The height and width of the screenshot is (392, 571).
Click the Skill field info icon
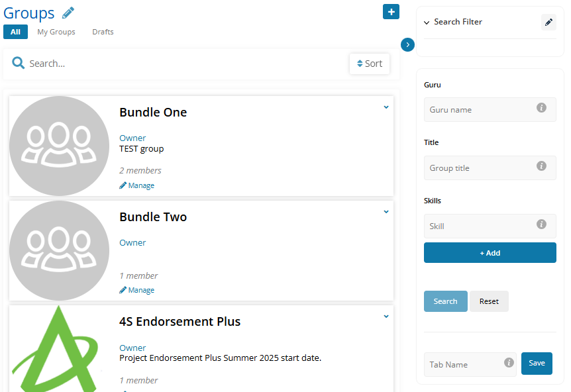pyautogui.click(x=541, y=224)
